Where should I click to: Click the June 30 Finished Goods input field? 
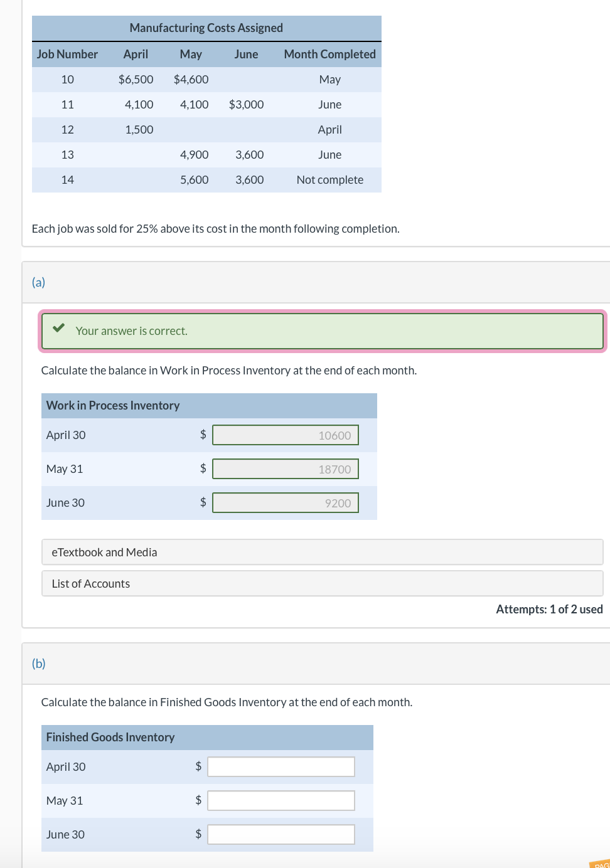point(281,834)
